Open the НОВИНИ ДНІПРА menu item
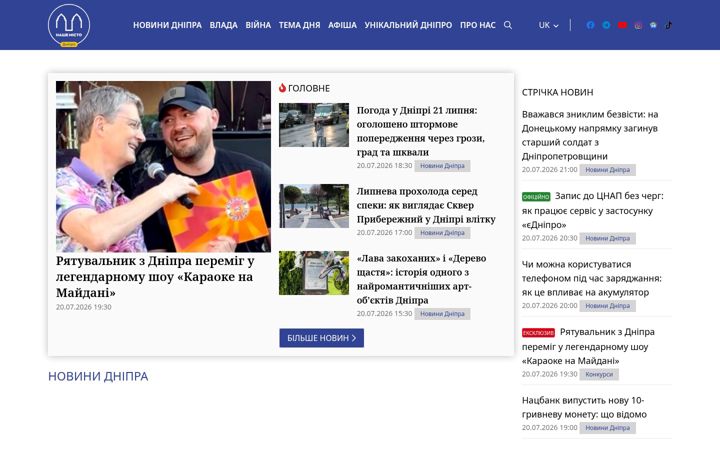The image size is (720, 450). (167, 25)
